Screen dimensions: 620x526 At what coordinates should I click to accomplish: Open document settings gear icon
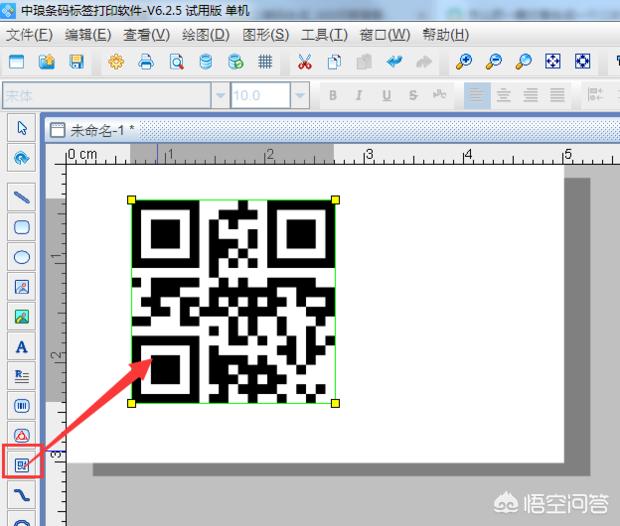(116, 62)
